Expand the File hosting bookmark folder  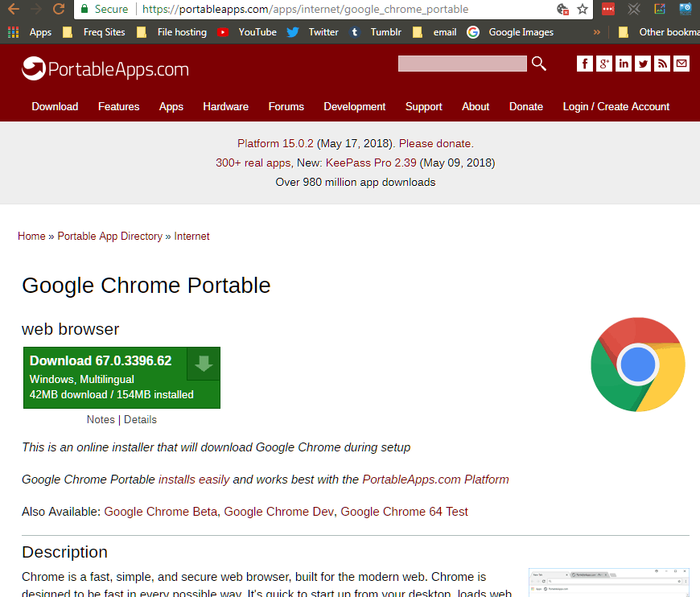coord(171,32)
